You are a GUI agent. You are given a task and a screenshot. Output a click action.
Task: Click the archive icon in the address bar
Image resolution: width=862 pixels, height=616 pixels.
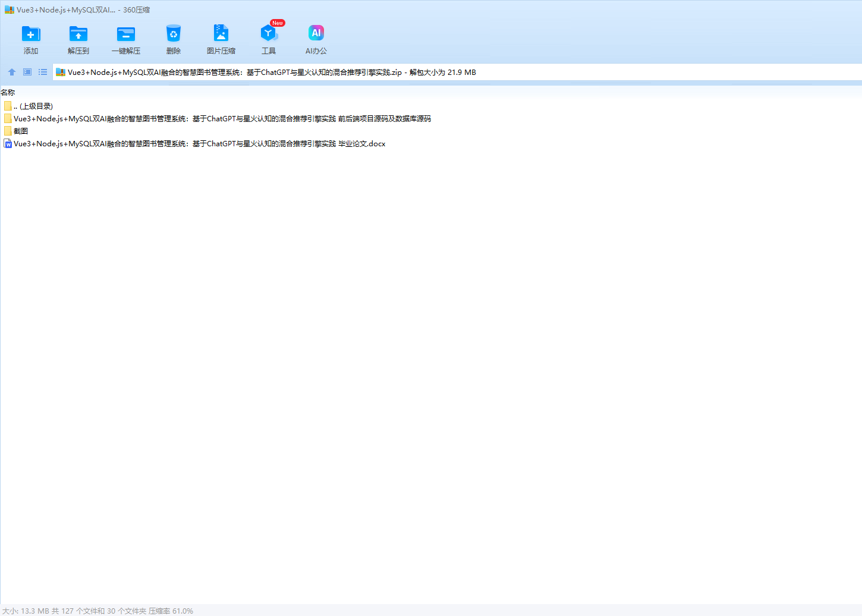point(60,73)
